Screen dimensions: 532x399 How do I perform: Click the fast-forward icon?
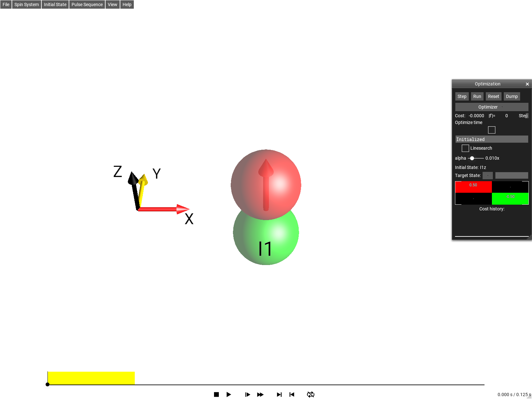pos(260,395)
